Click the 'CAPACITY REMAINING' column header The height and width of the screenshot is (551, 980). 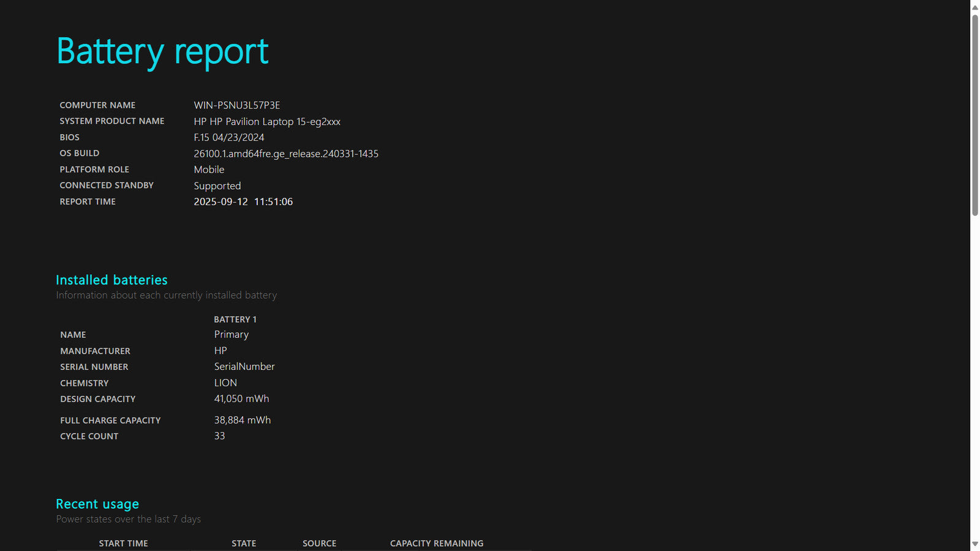point(437,544)
